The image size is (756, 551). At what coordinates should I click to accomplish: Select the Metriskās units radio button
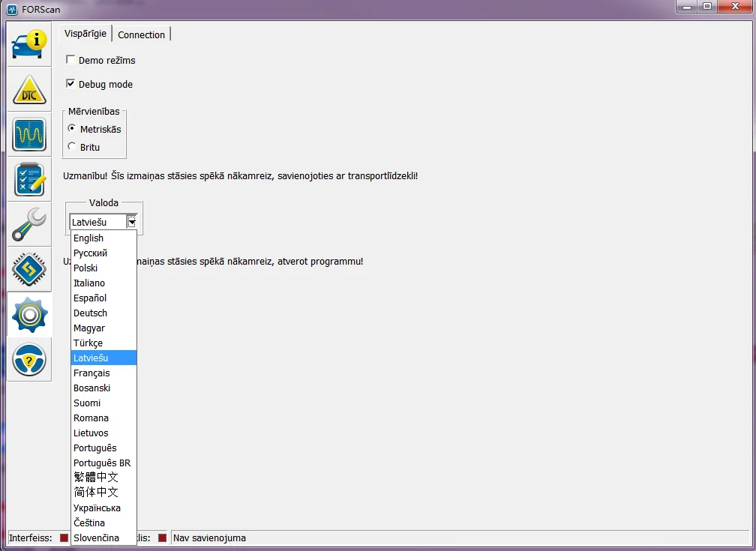tap(72, 128)
